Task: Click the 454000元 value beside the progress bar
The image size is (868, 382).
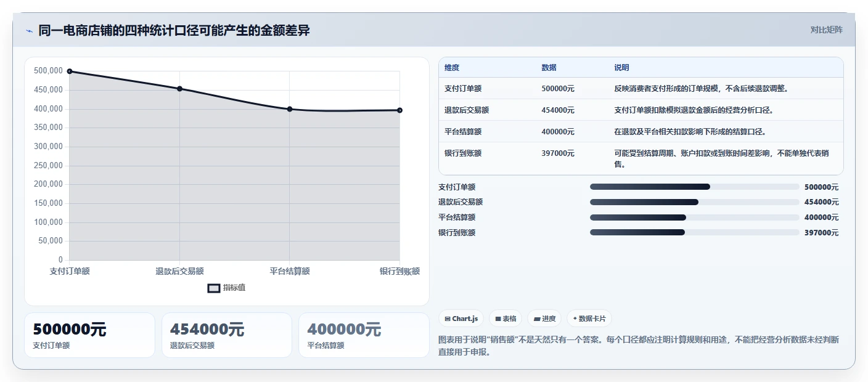Action: (x=821, y=202)
